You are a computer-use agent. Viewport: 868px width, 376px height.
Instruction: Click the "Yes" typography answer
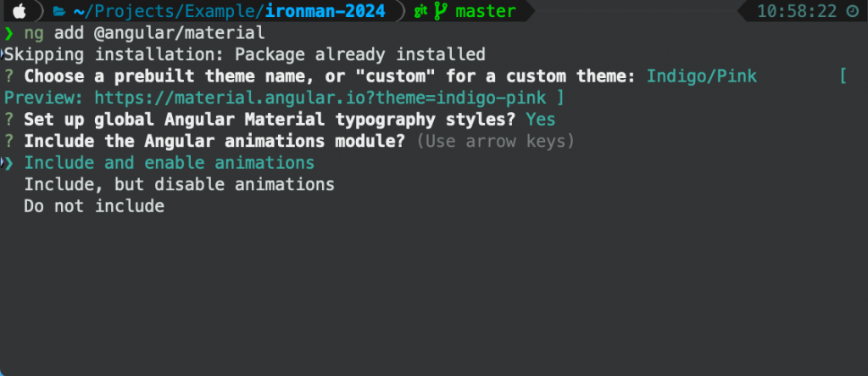pyautogui.click(x=541, y=120)
